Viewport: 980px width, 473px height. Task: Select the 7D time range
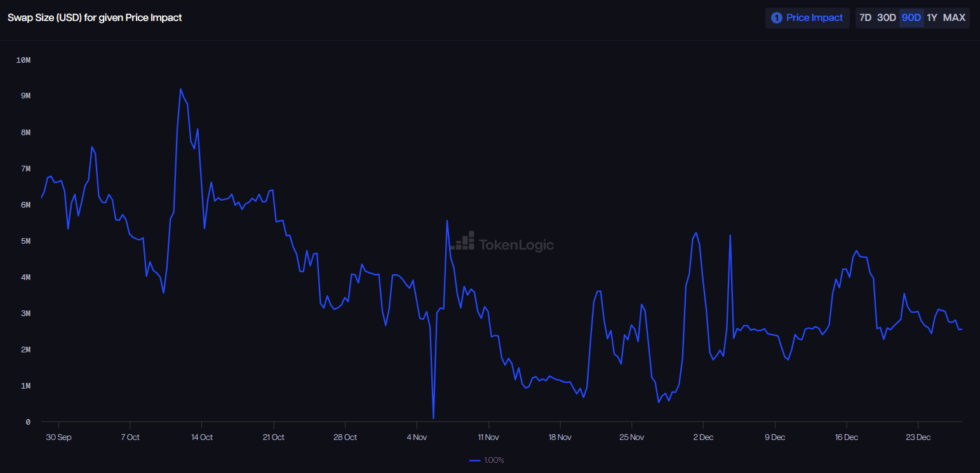865,18
